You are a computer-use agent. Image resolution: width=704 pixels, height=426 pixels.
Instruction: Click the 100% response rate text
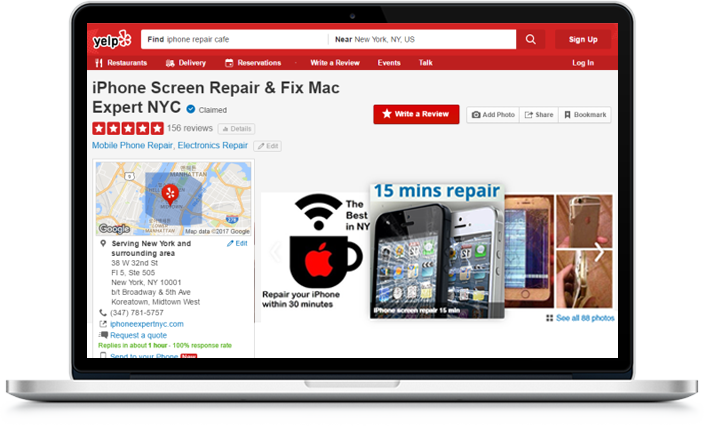[202, 345]
